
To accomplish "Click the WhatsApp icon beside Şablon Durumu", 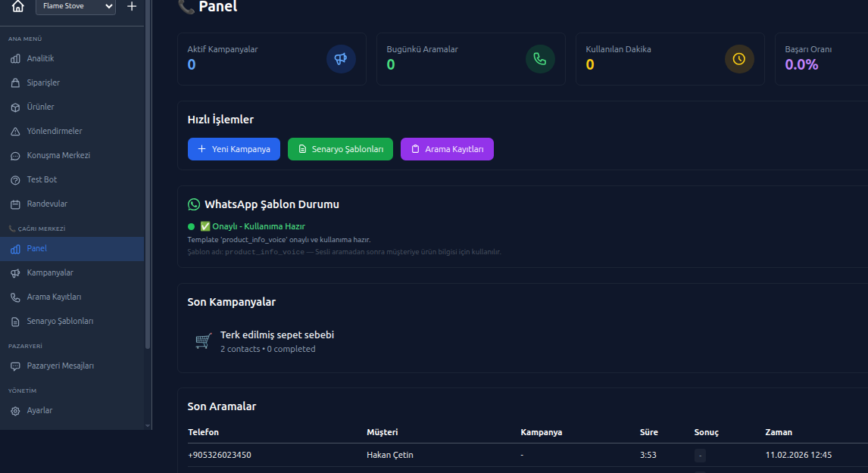I will tap(194, 204).
